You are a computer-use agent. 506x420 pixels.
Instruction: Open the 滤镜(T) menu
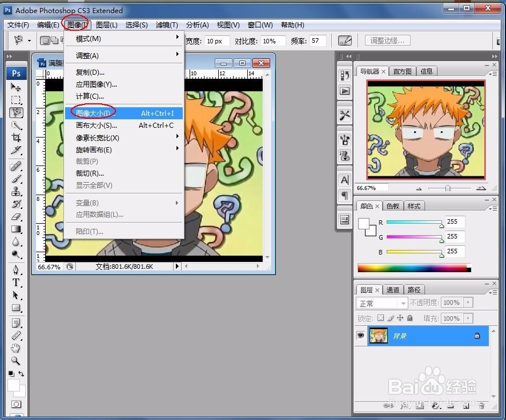[x=167, y=25]
